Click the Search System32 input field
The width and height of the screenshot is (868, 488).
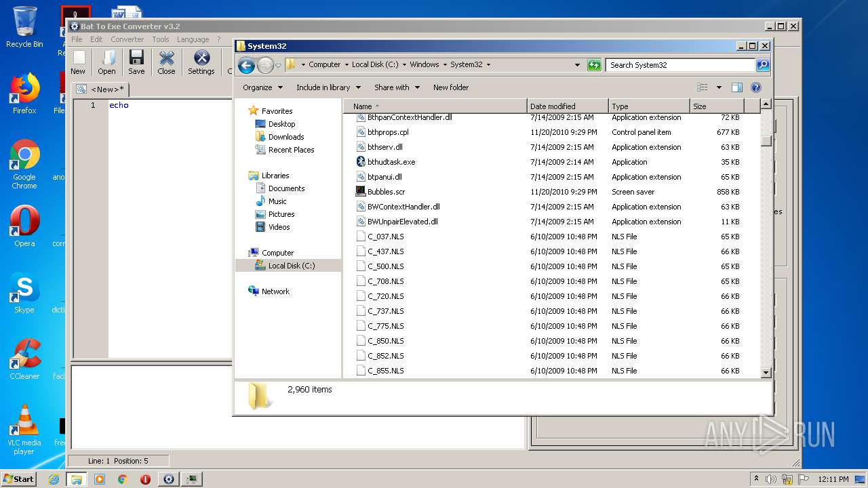pos(680,65)
